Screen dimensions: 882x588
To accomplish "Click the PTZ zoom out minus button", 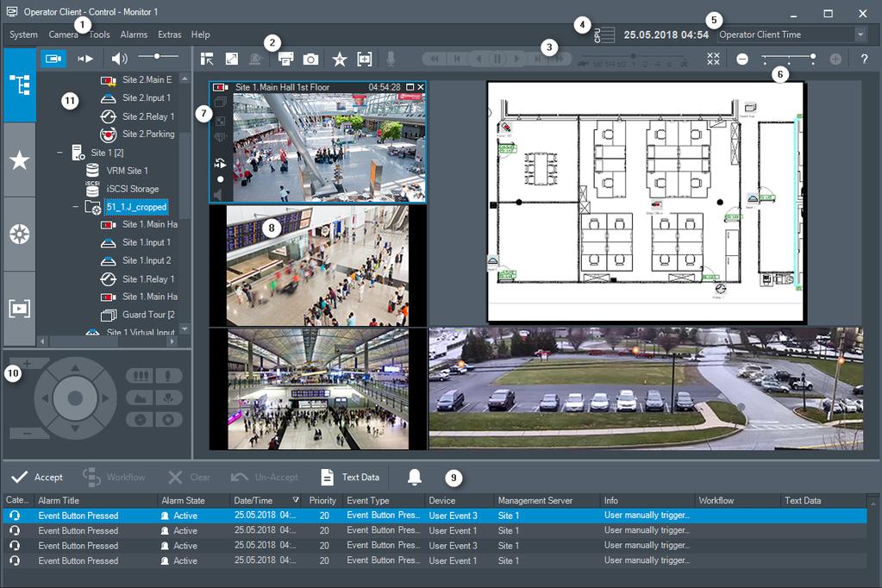I will [27, 434].
